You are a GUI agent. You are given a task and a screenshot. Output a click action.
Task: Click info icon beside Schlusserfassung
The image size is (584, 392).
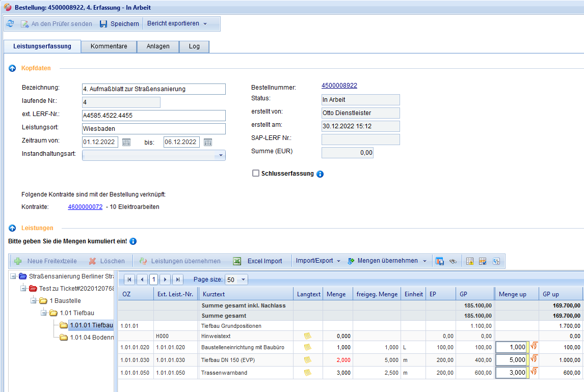(x=320, y=174)
